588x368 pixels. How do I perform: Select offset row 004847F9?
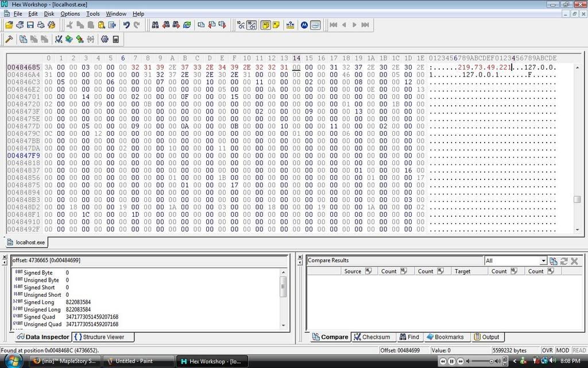[24, 155]
